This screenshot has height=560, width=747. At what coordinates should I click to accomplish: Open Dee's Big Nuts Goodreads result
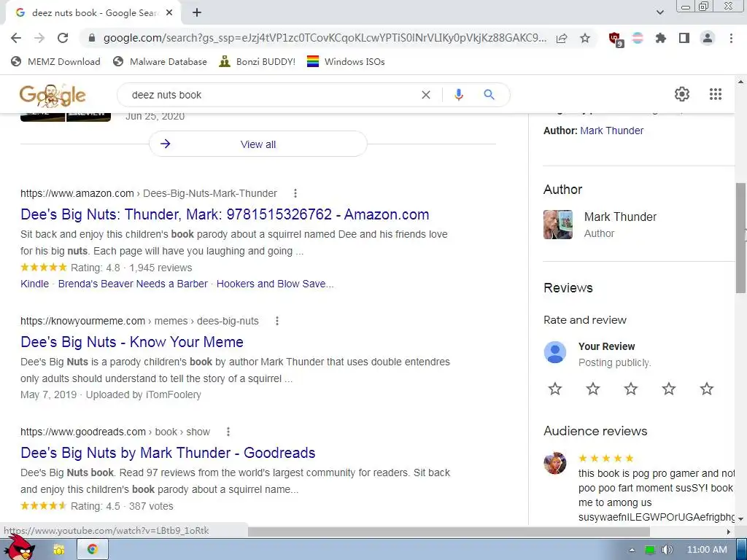[x=169, y=453]
